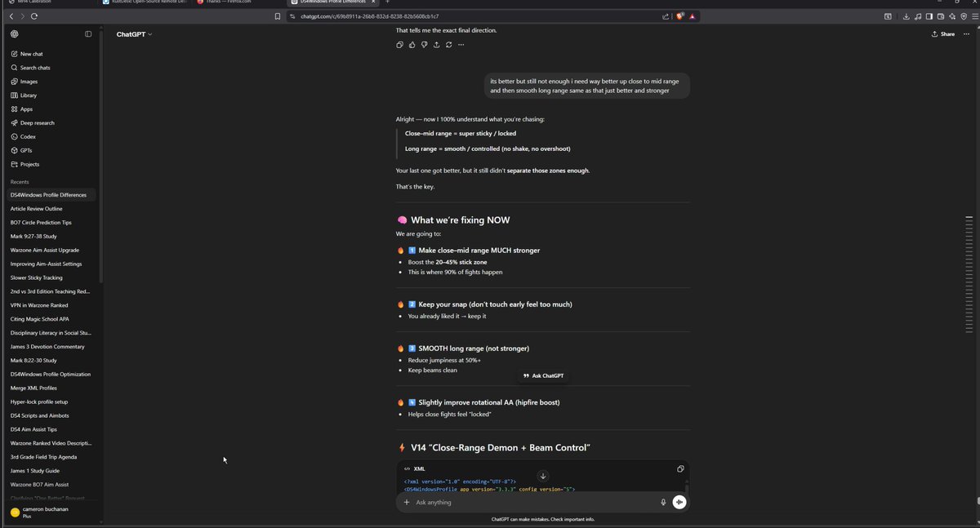This screenshot has width=980, height=528.
Task: Share the response with the upload icon
Action: [x=436, y=45]
